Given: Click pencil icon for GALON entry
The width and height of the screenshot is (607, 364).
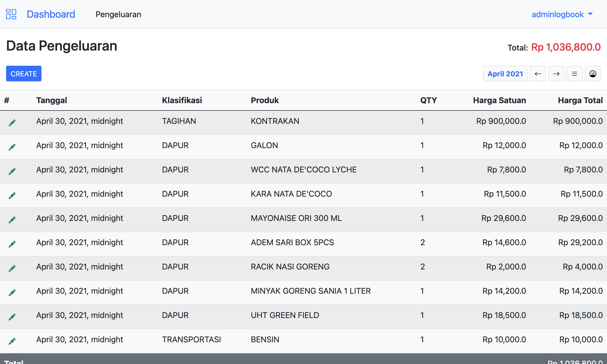Looking at the screenshot, I should pos(12,147).
